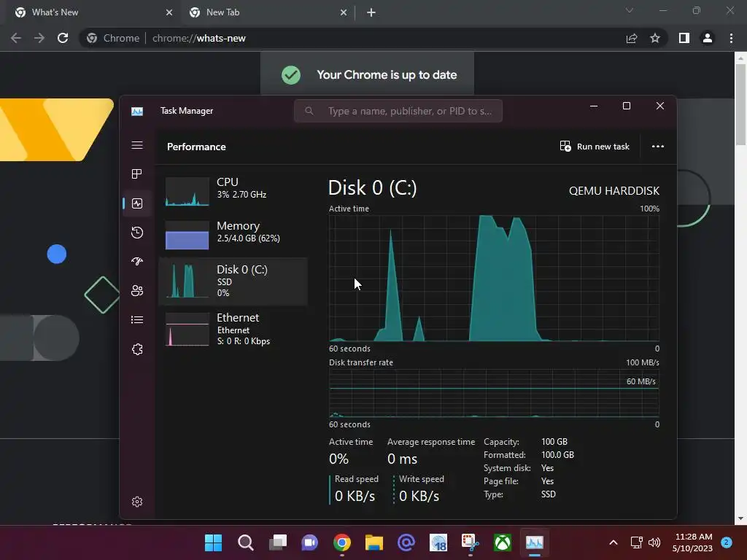Close the What's New Chrome tab

pyautogui.click(x=169, y=12)
